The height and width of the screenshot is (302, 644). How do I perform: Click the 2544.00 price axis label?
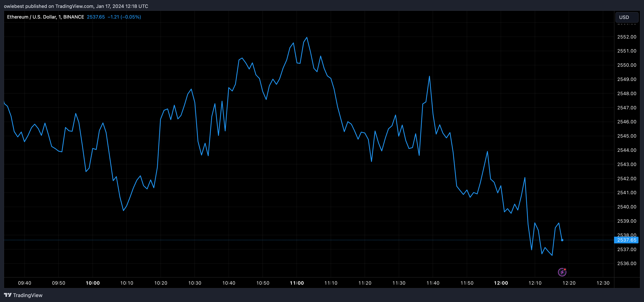click(627, 150)
